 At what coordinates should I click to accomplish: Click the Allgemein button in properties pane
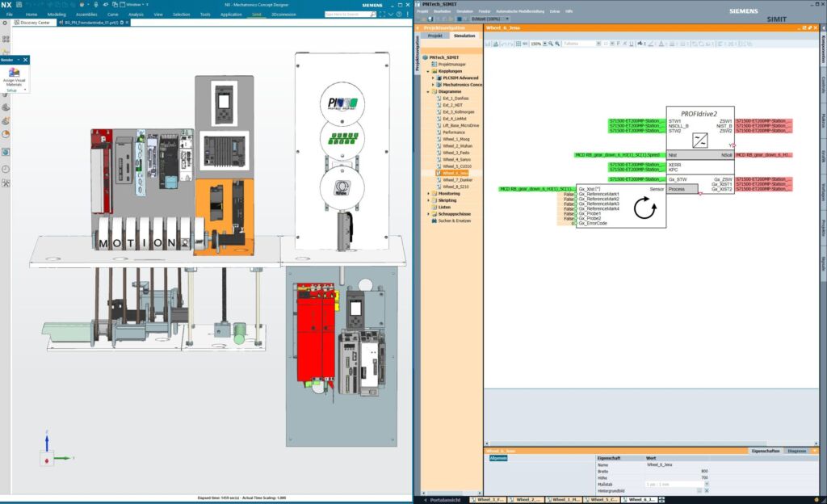(x=499, y=457)
